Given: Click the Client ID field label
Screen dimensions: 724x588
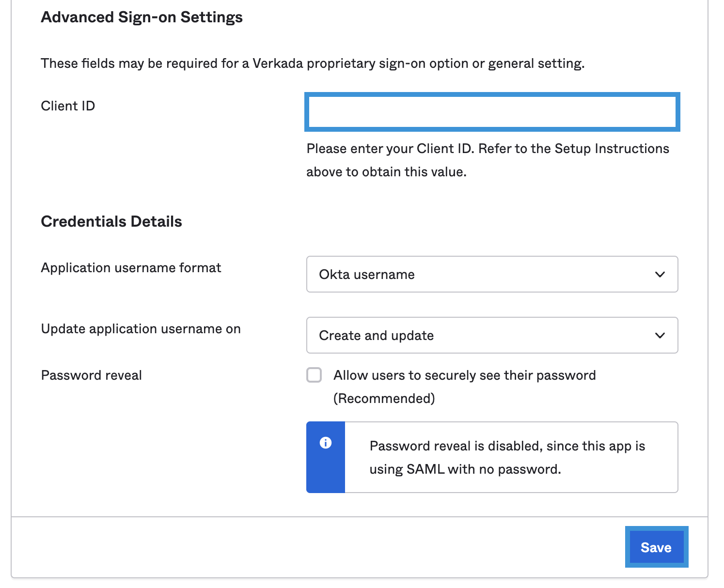Looking at the screenshot, I should (68, 106).
